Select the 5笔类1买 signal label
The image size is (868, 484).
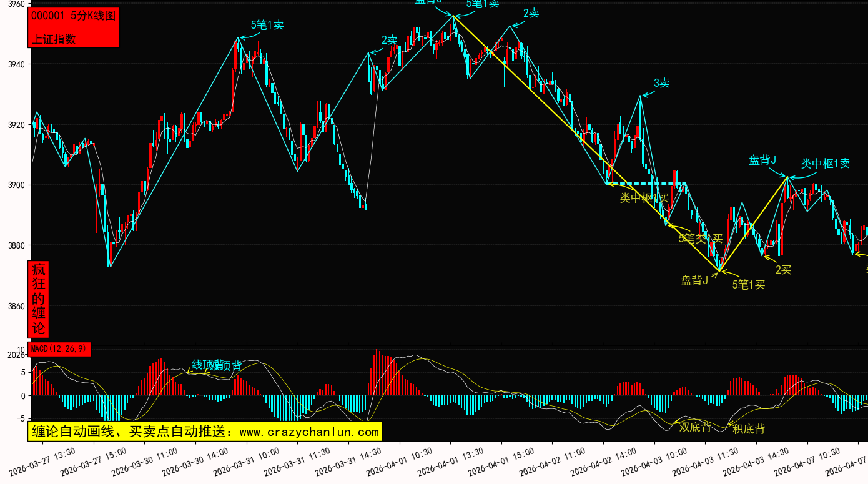coord(700,238)
